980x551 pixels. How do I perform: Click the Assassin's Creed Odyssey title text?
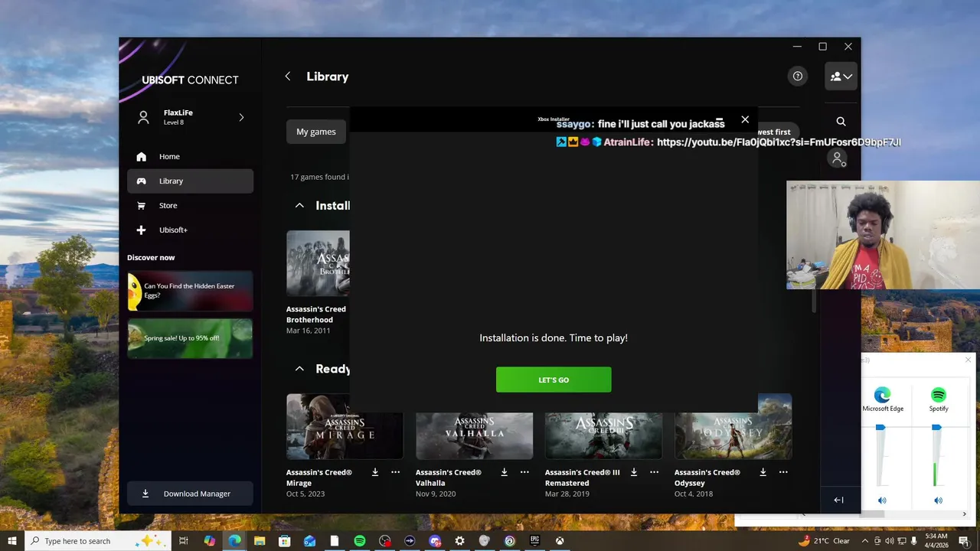tap(707, 478)
